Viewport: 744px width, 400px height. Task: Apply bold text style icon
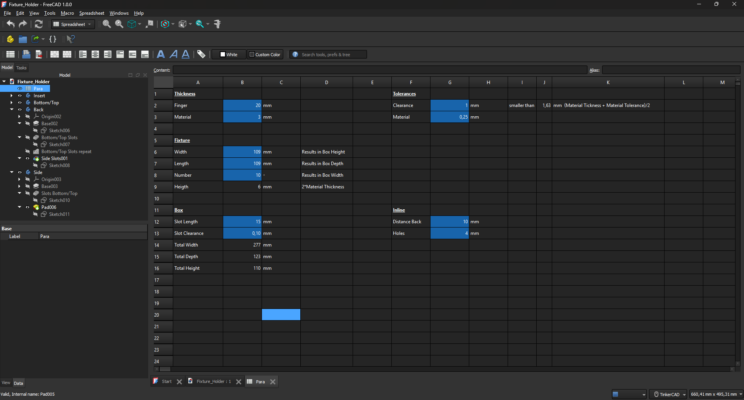pos(161,55)
